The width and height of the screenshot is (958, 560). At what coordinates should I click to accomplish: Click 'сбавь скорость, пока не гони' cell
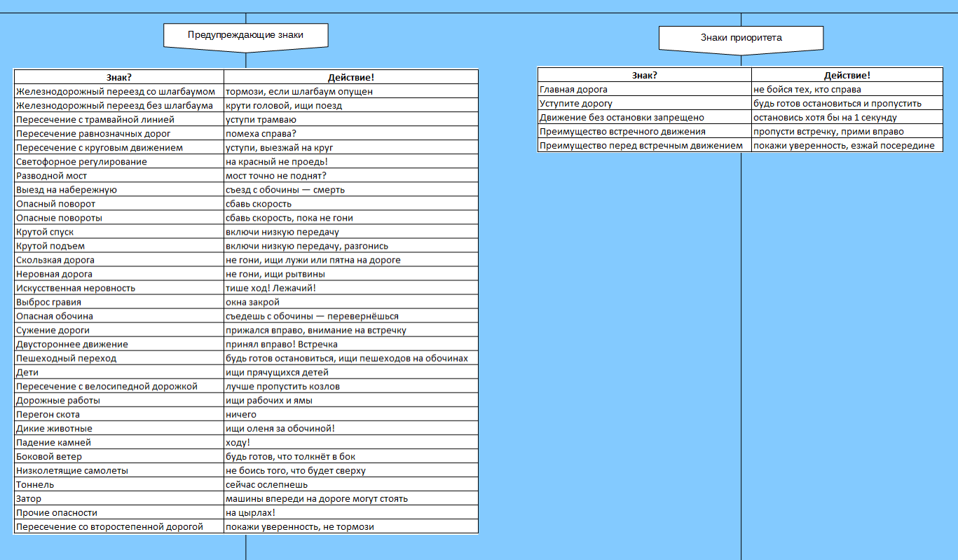click(350, 217)
